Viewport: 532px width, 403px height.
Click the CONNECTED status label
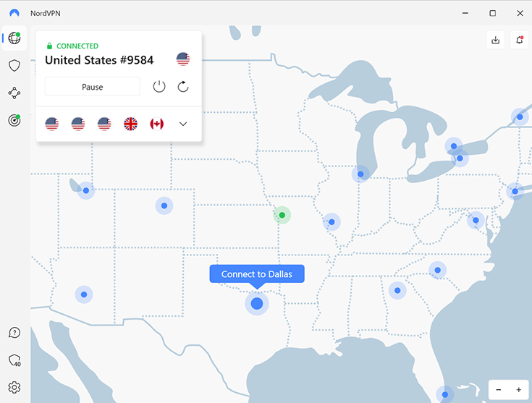pos(77,46)
